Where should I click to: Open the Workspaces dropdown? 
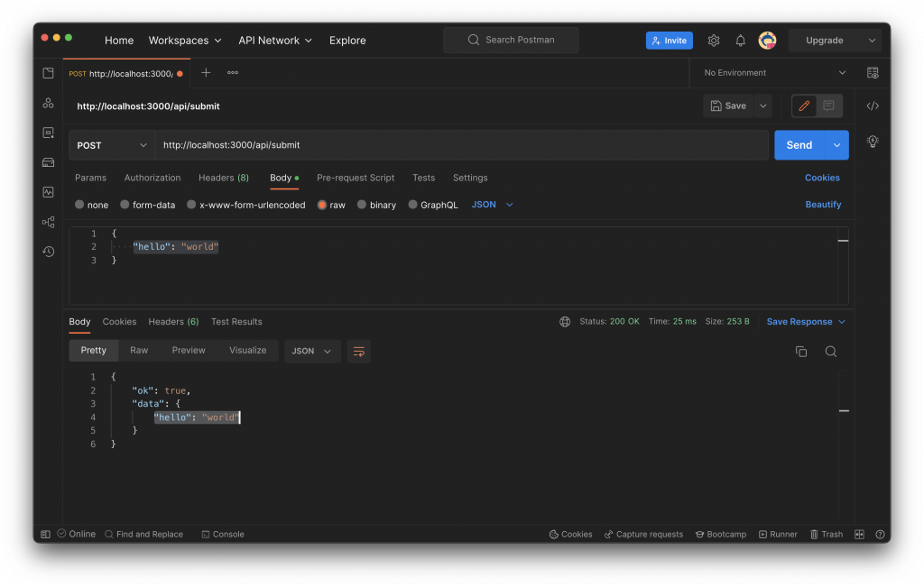185,40
